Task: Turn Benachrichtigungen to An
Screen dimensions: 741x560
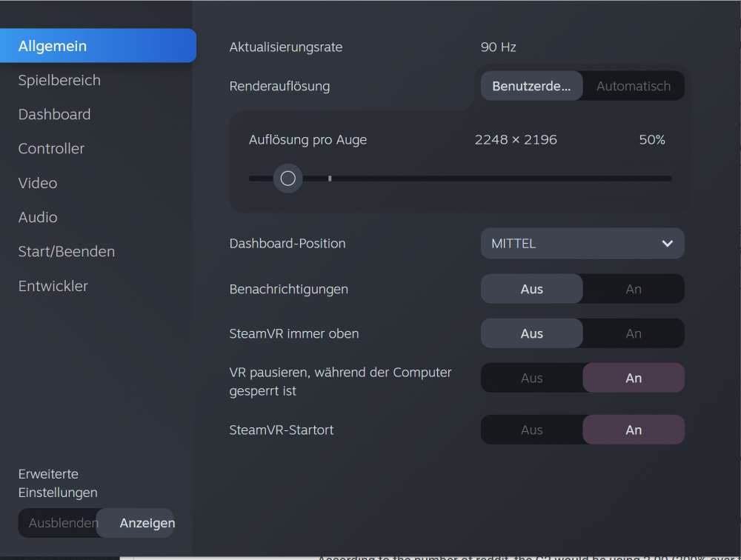Action: click(x=633, y=289)
